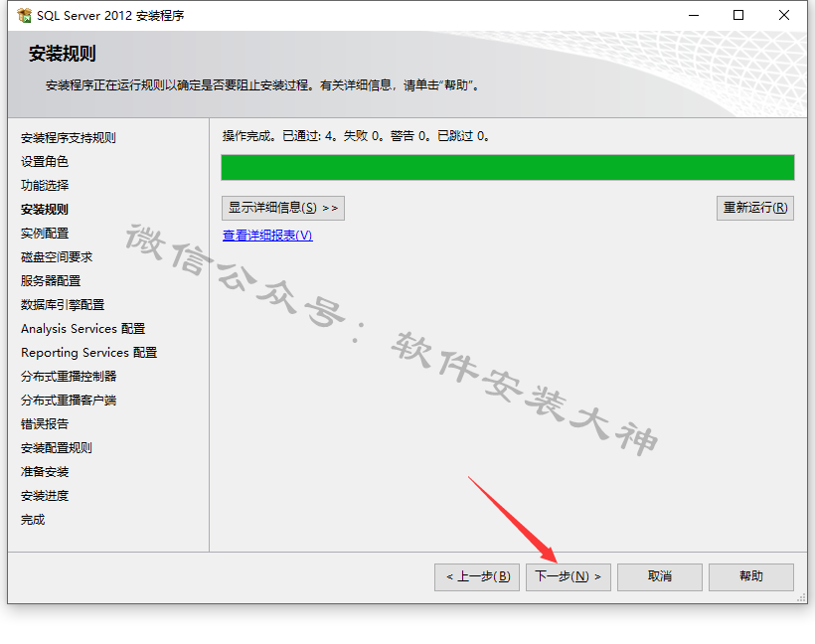Click the SQL Server setup title icon
815x644 pixels.
tap(24, 16)
